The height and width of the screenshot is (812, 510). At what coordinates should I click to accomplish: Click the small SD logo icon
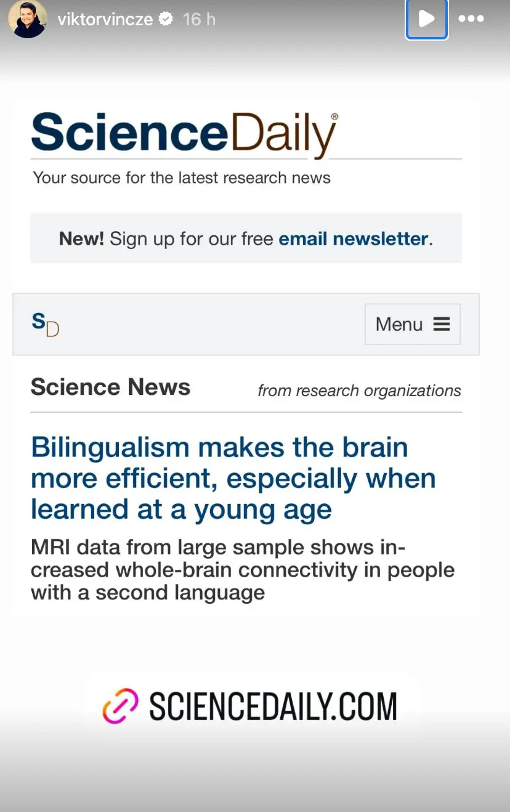(45, 325)
